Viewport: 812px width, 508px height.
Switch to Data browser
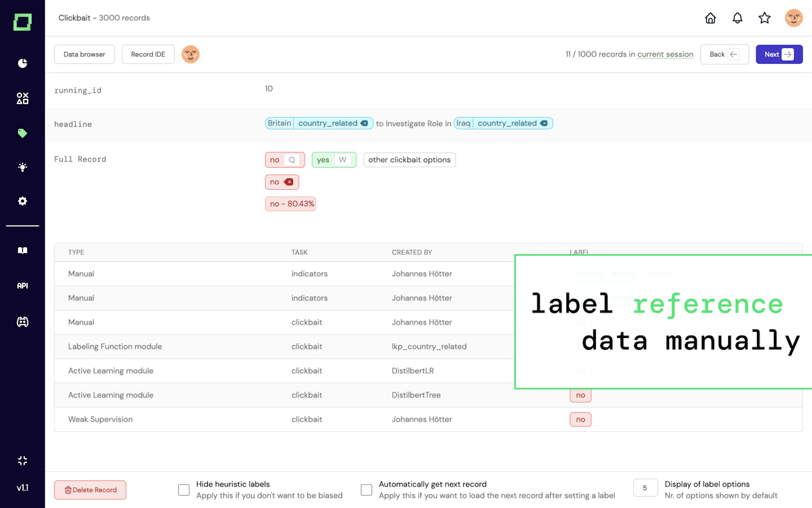84,54
